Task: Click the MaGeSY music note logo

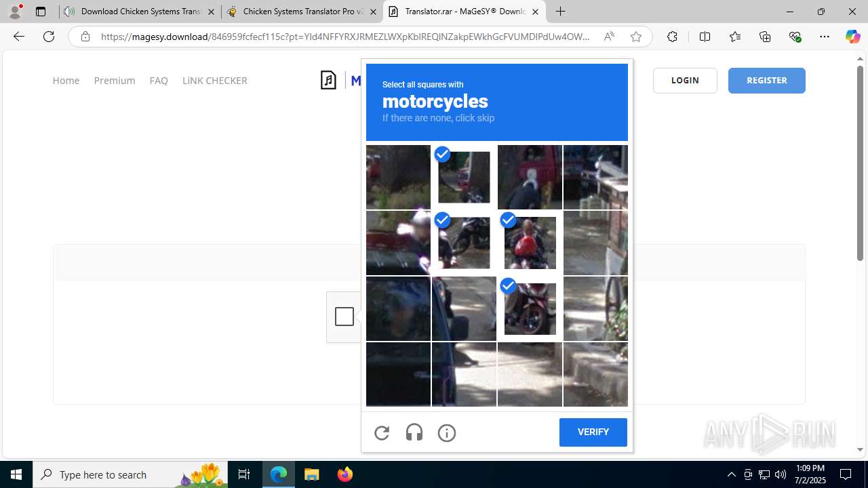Action: click(329, 80)
